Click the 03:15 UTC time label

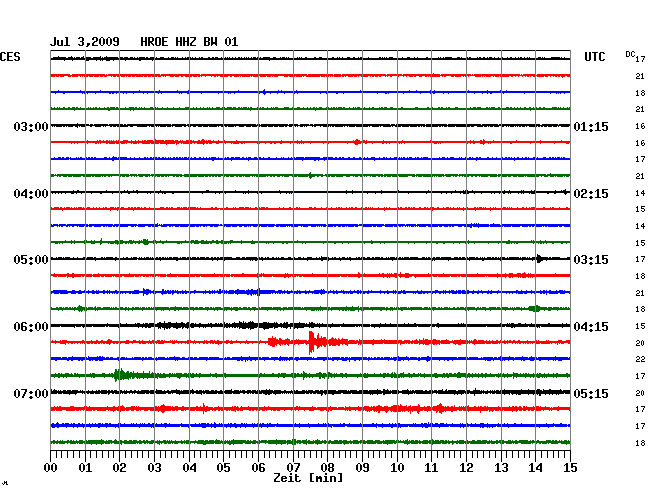(x=591, y=259)
